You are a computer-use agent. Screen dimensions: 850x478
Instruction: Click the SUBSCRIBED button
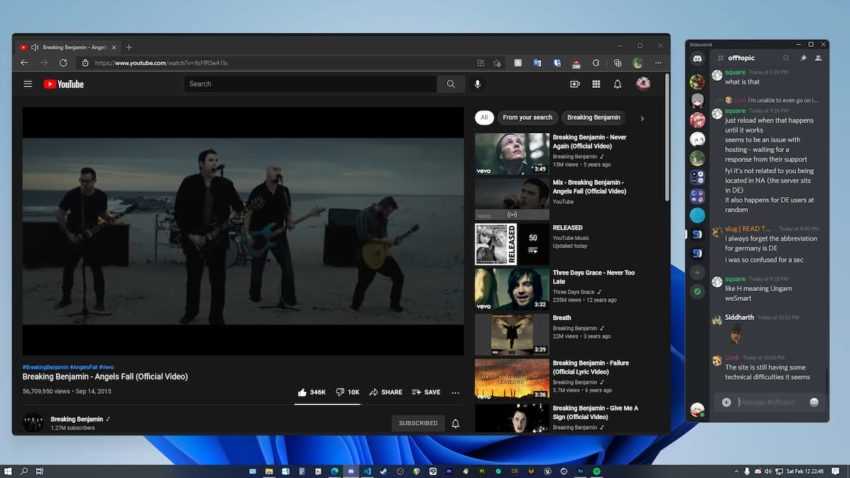pos(418,423)
